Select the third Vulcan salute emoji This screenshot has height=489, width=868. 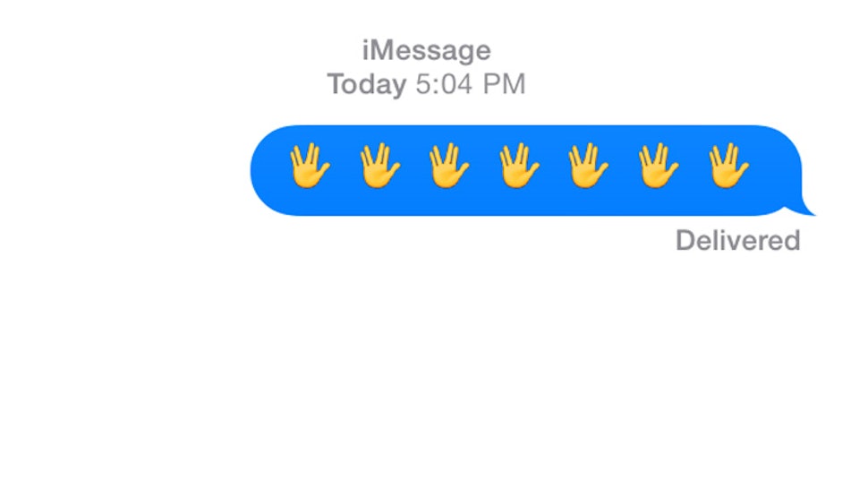449,166
